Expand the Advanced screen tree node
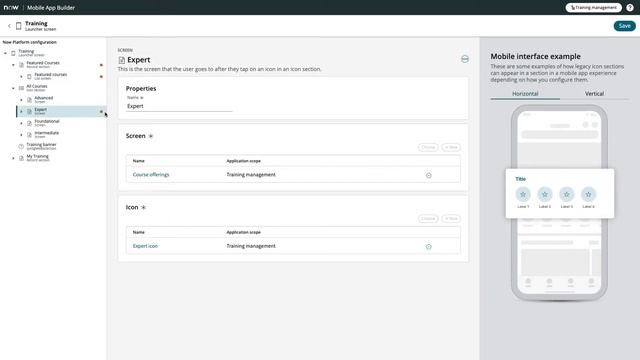 pyautogui.click(x=21, y=100)
